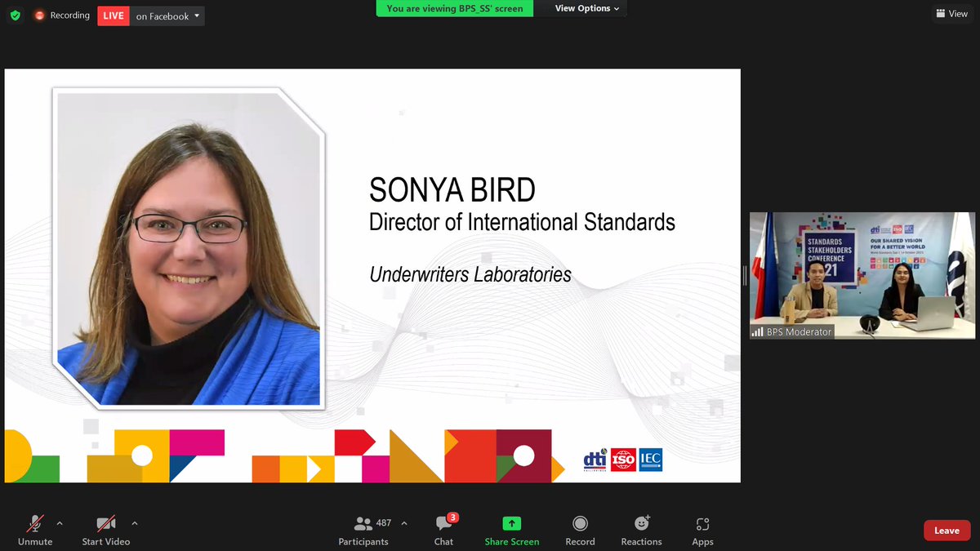Leave the meeting
This screenshot has height=551, width=980.
click(947, 531)
